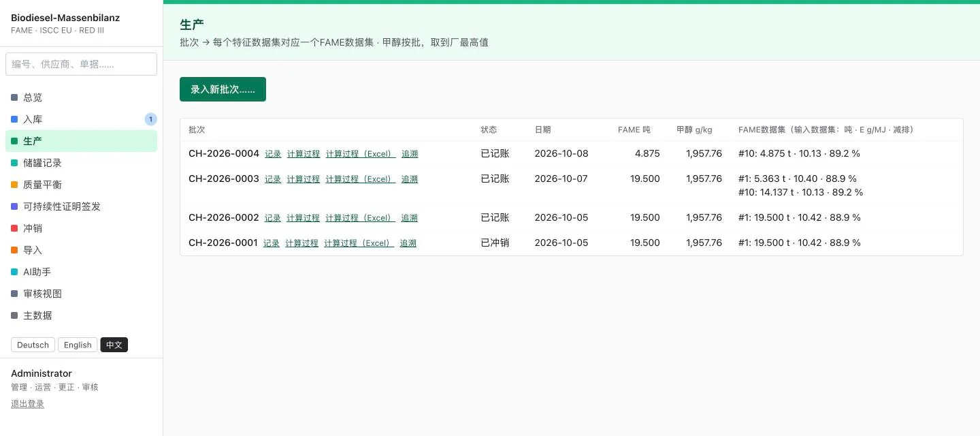This screenshot has width=980, height=436.
Task: Click the cyan square icon beside AI助手
Action: pyautogui.click(x=14, y=272)
